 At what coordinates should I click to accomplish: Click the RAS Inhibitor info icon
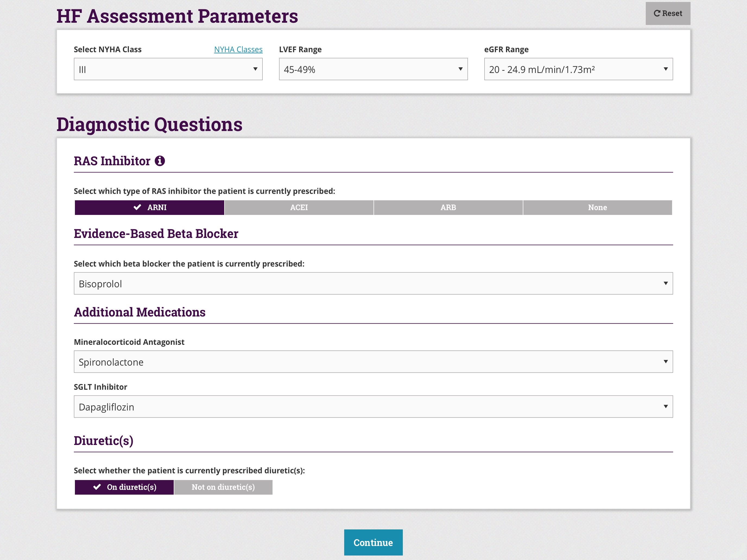pyautogui.click(x=160, y=161)
